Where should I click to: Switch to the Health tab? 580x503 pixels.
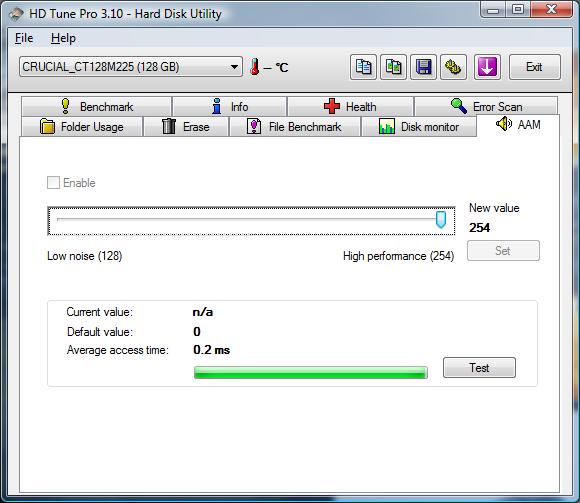tap(350, 107)
